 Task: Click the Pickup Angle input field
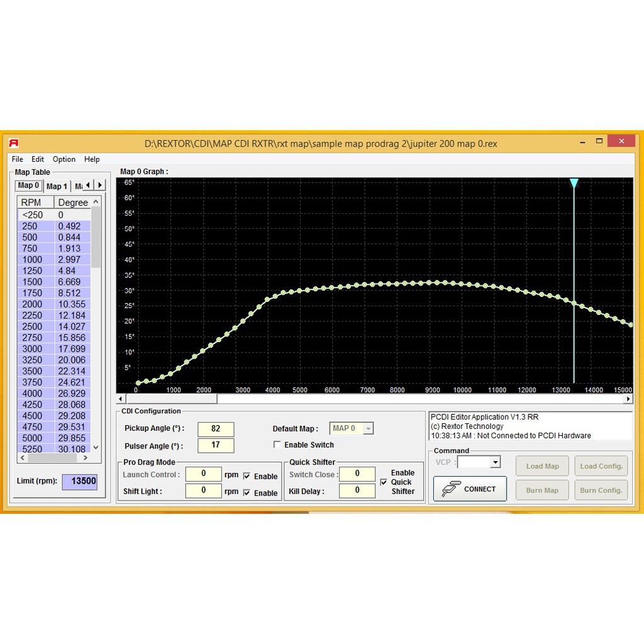point(216,429)
